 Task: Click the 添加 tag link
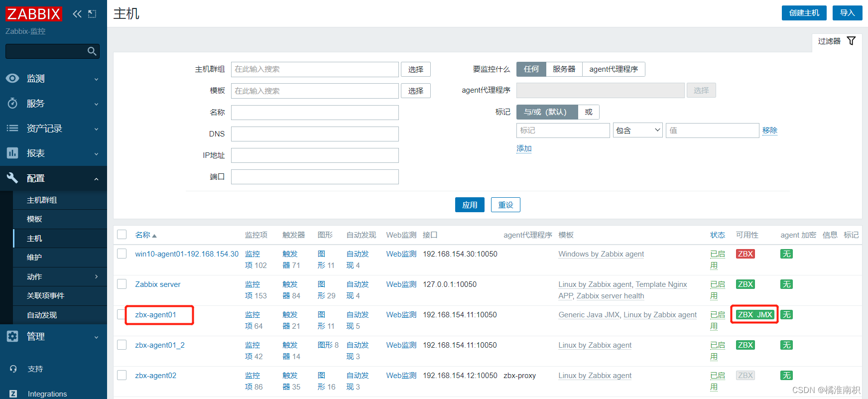pyautogui.click(x=524, y=148)
